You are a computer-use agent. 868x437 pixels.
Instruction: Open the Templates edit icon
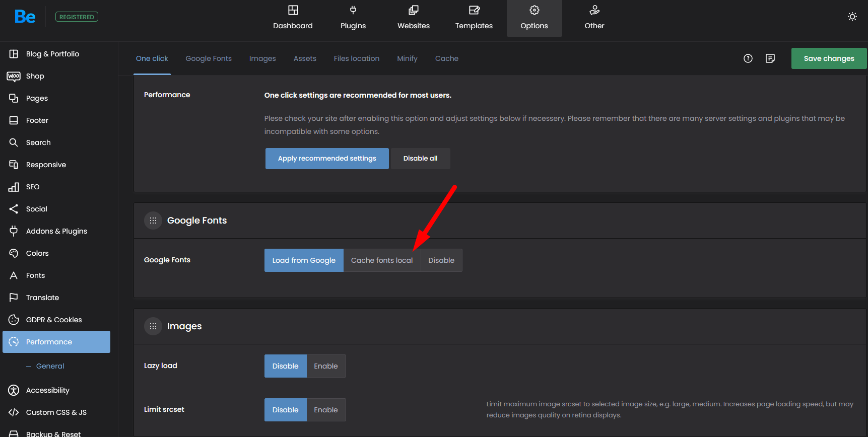[x=474, y=10]
